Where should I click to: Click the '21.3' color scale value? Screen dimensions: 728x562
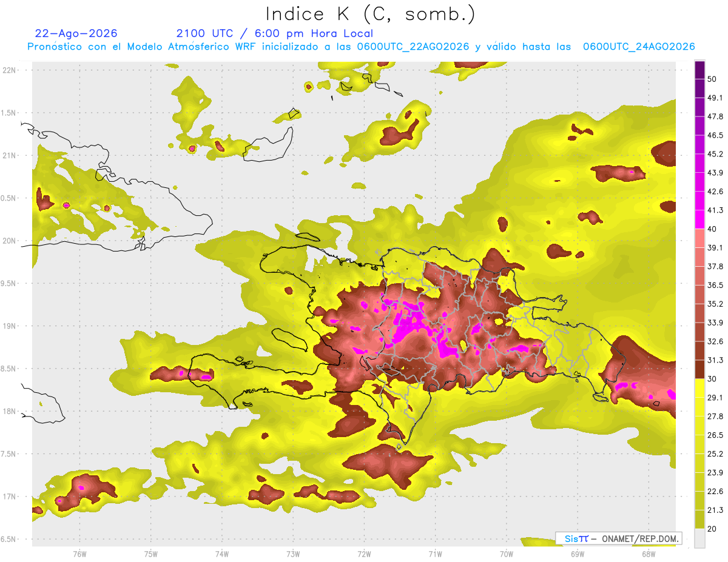pyautogui.click(x=715, y=510)
